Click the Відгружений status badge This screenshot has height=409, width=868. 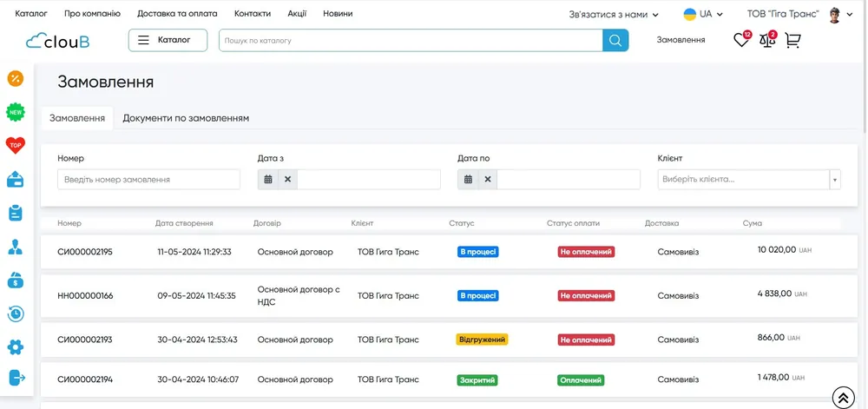tap(482, 340)
